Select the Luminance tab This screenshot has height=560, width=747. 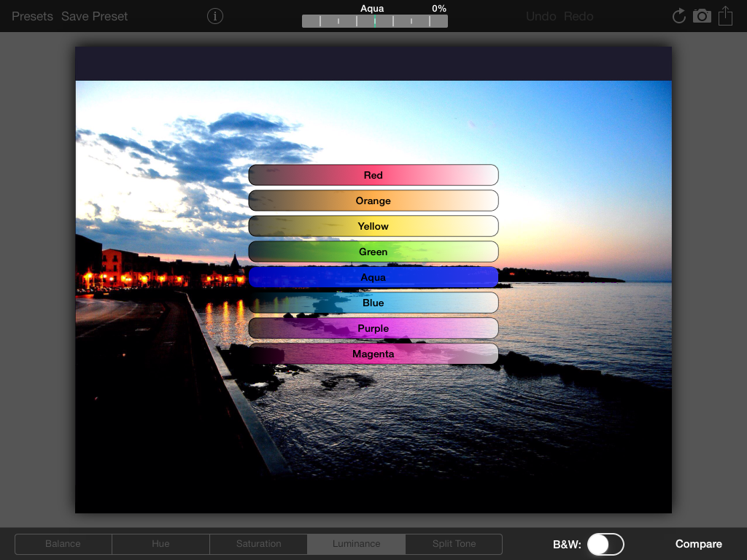(356, 544)
